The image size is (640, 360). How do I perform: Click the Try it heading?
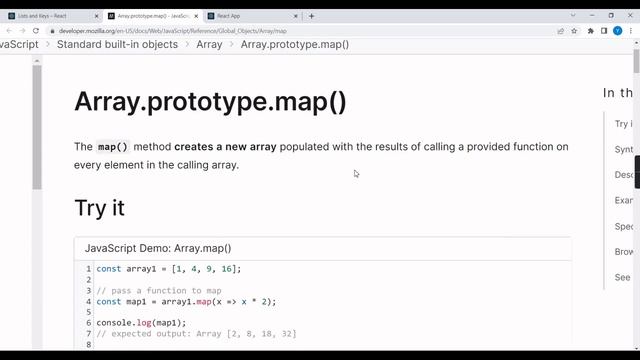tap(100, 208)
